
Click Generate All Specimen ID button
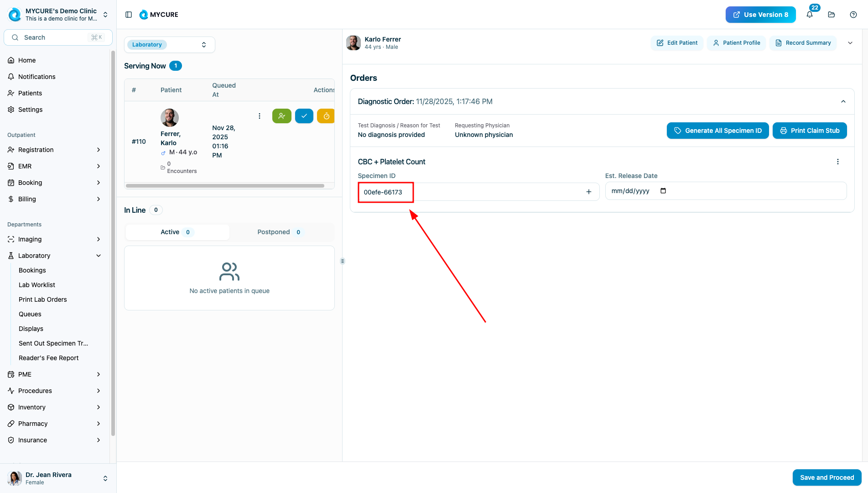tap(717, 131)
